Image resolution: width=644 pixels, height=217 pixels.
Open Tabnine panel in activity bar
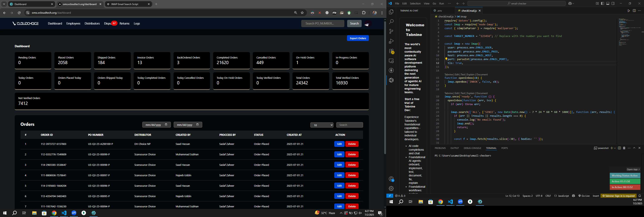tap(391, 80)
